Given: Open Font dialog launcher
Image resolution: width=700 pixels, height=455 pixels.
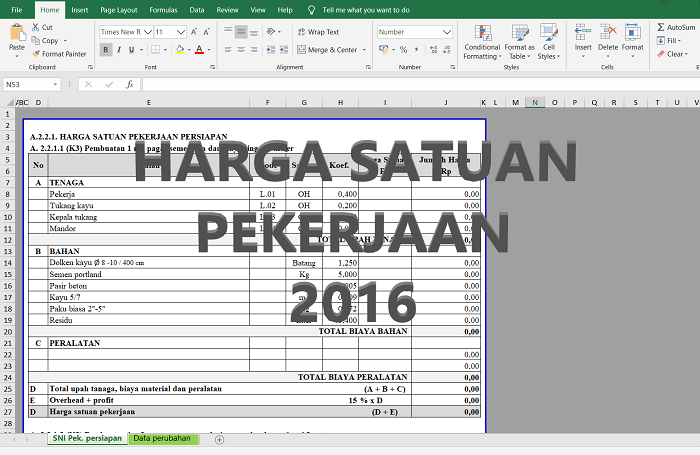Looking at the screenshot, I should (212, 67).
